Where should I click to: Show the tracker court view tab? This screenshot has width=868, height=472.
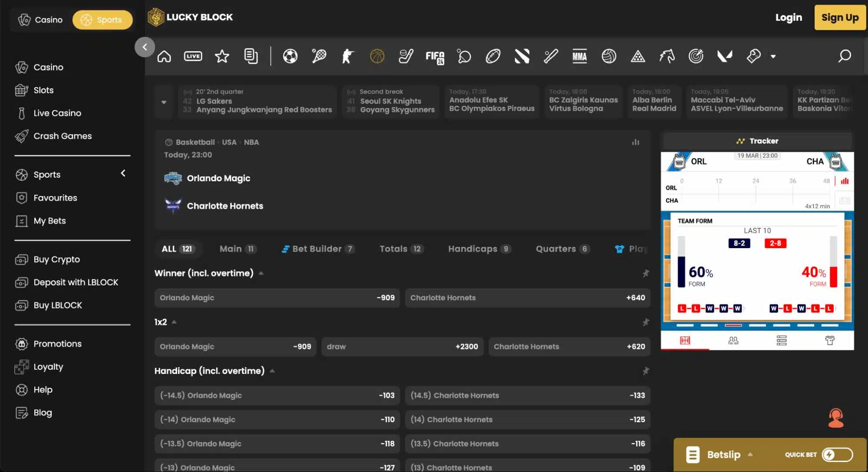[685, 341]
